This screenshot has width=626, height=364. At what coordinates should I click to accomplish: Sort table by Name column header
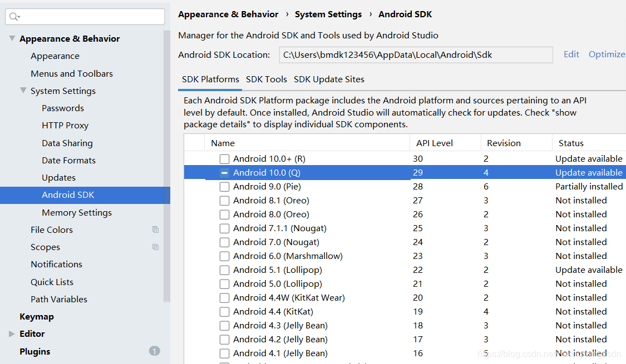click(x=307, y=143)
